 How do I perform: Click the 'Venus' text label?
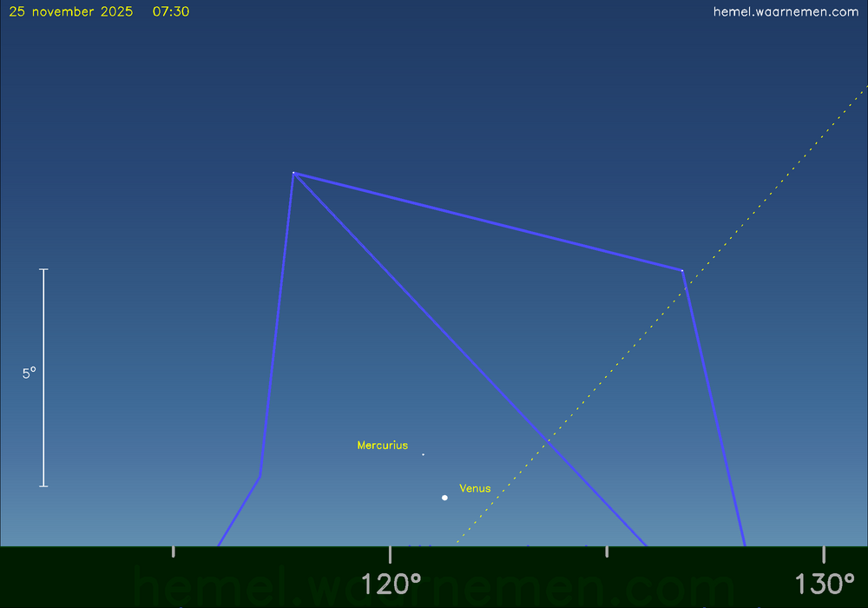475,488
